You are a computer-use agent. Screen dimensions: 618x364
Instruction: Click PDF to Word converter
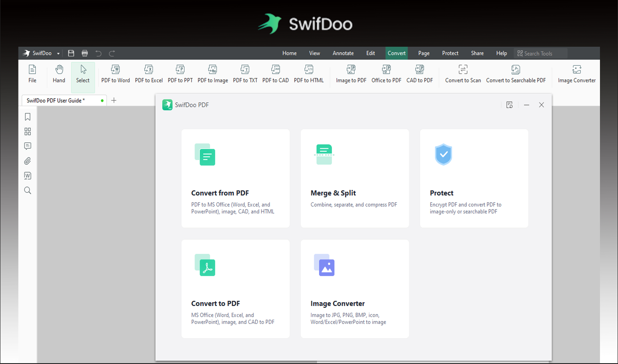[116, 74]
